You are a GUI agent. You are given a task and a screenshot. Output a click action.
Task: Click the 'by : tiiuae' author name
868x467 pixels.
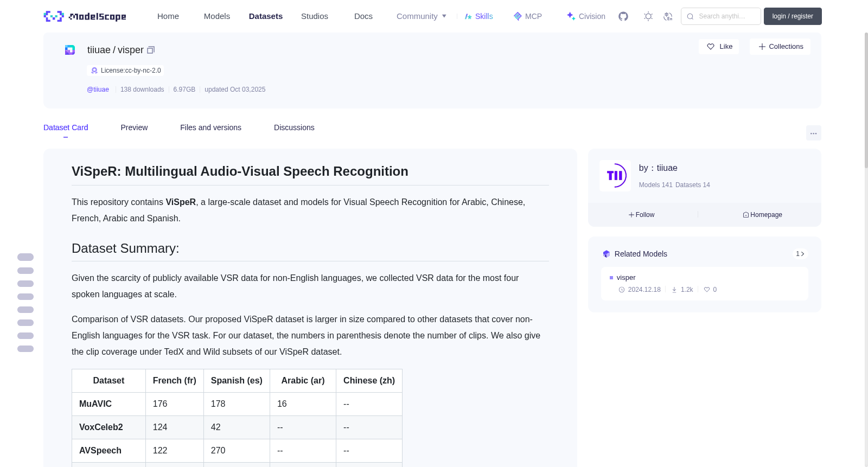658,168
